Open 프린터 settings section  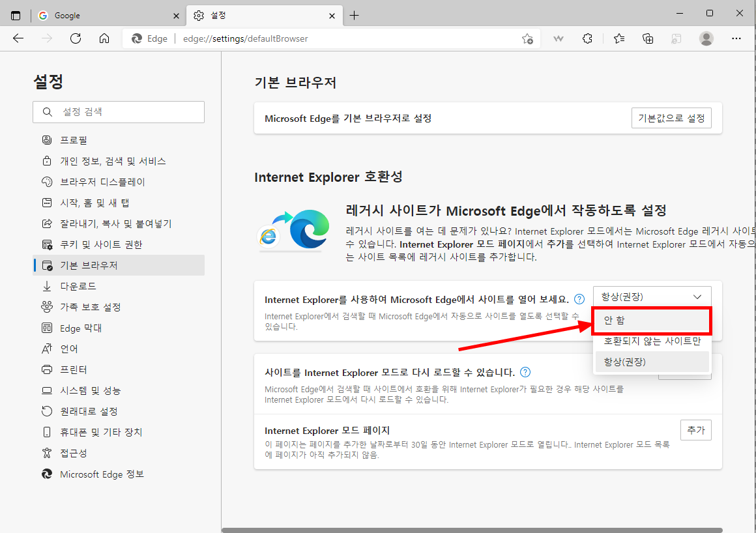pos(119,369)
